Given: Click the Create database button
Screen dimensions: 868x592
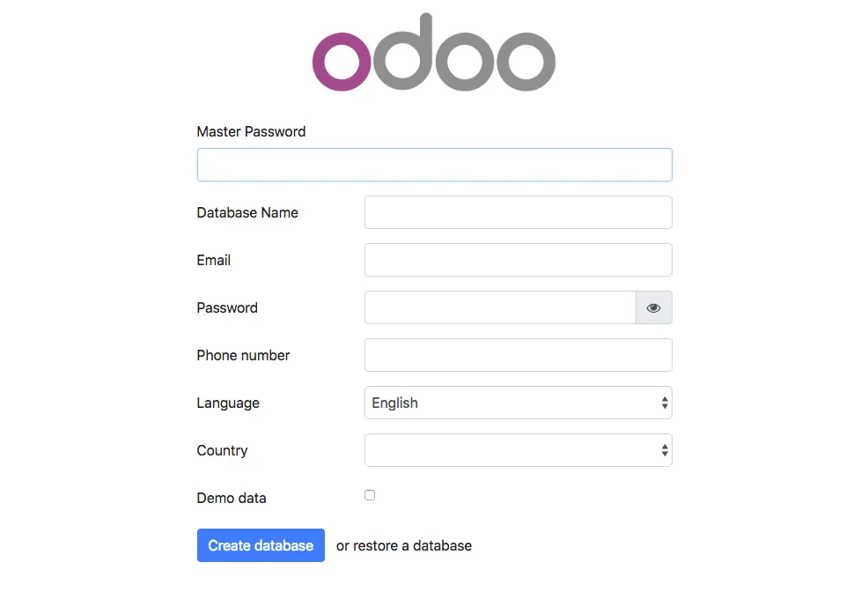Looking at the screenshot, I should (261, 545).
